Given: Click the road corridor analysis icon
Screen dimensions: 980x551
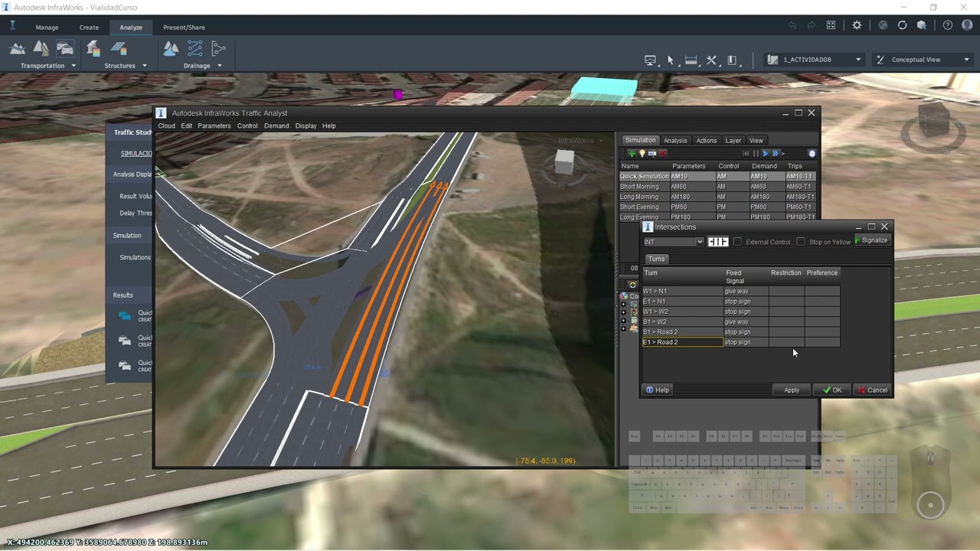Looking at the screenshot, I should coord(41,49).
